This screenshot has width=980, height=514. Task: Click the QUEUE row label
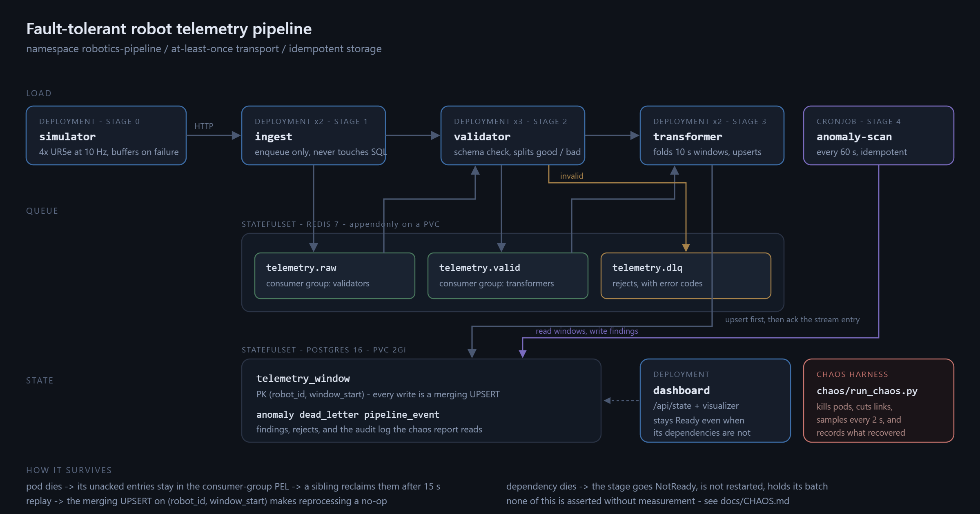click(42, 211)
